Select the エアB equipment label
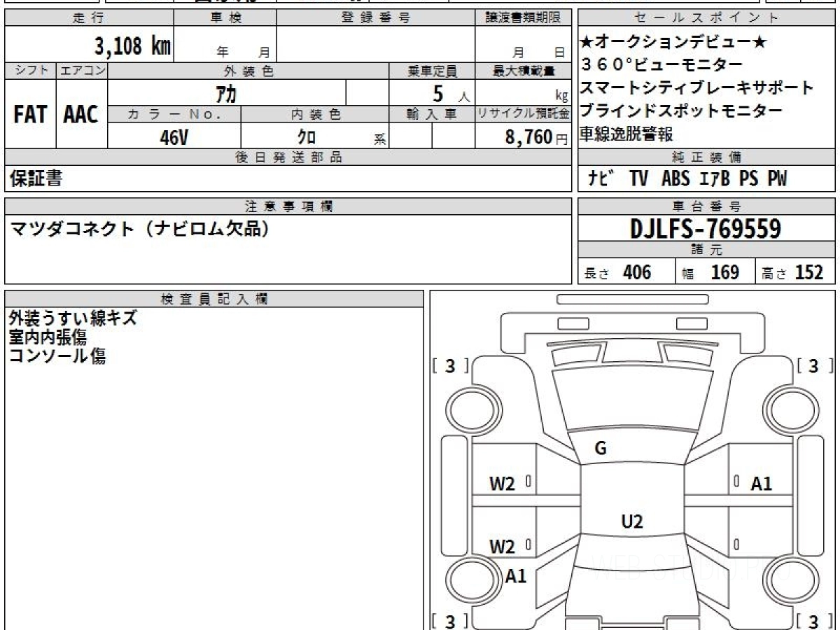The image size is (840, 630). 715,178
